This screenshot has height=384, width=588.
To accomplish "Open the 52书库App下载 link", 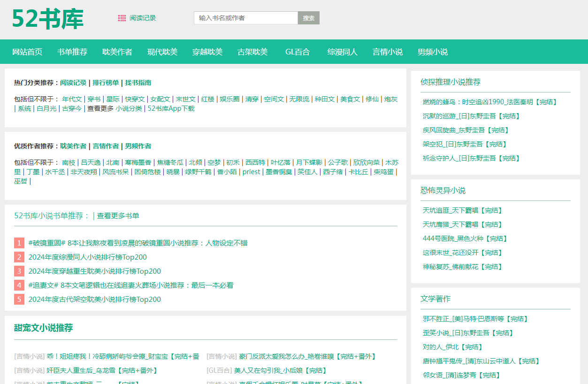I will [171, 108].
